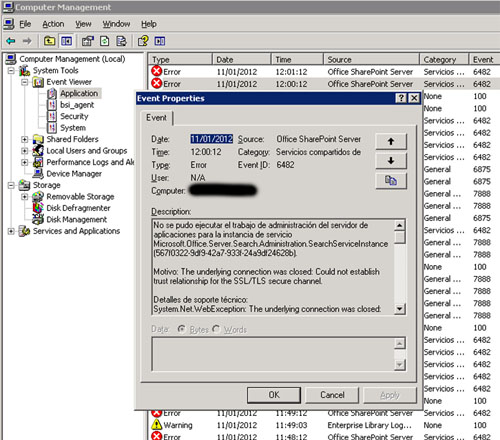The height and width of the screenshot is (440, 500).
Task: Click the warning icon of the 11:49:03 row
Action: (156, 425)
